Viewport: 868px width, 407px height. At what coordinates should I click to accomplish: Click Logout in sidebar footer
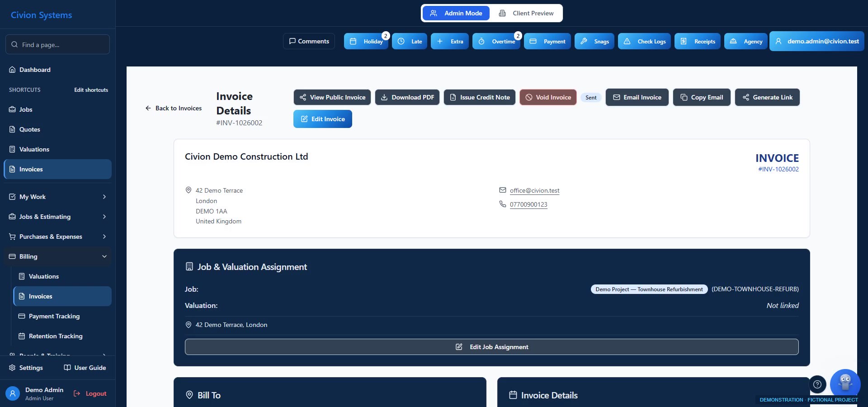coord(90,393)
